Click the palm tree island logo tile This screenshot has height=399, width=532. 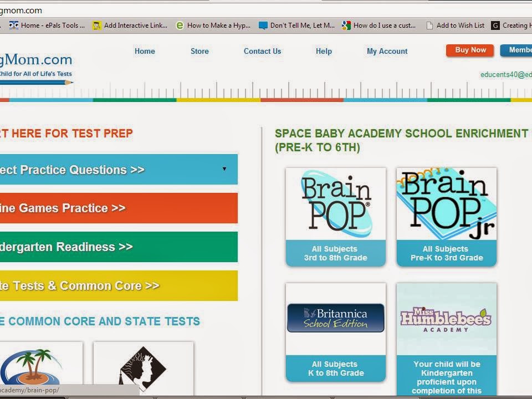[x=41, y=369]
